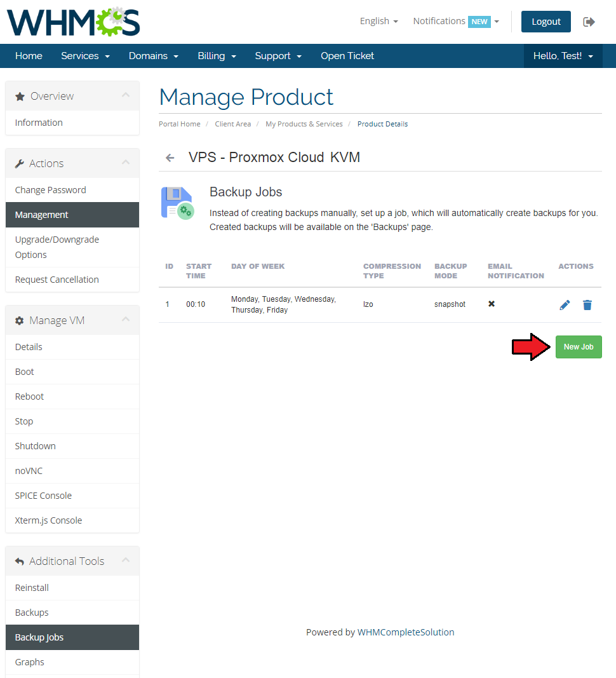Select Request Cancellation in sidebar
The image size is (616, 678).
[x=72, y=280]
